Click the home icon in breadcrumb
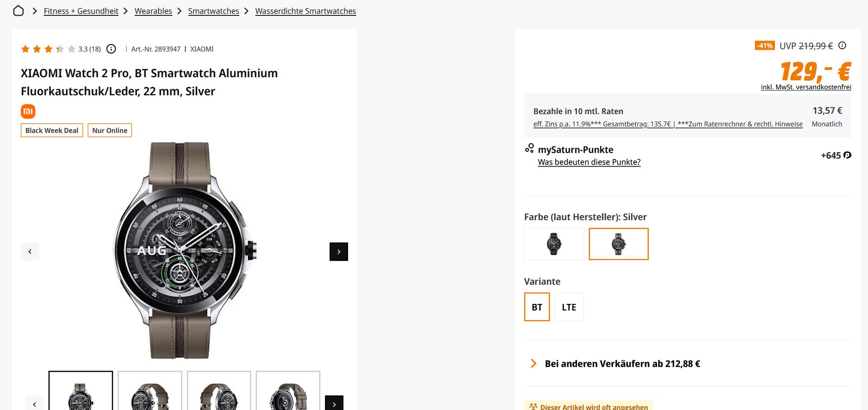This screenshot has height=410, width=868. click(x=19, y=11)
